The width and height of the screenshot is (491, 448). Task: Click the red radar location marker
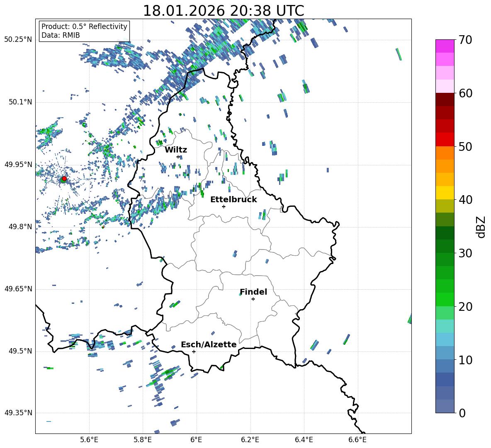point(64,178)
